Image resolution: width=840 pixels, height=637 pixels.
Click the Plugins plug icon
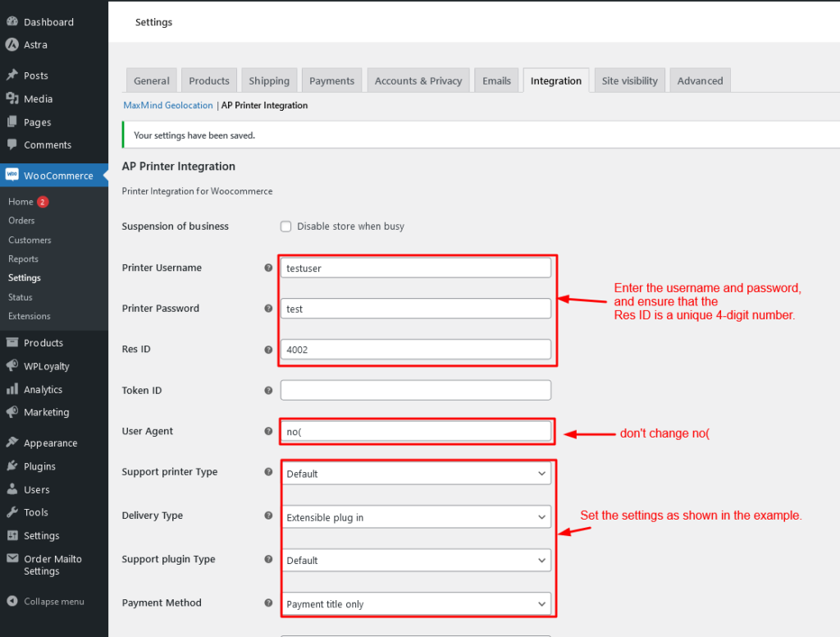tap(11, 466)
